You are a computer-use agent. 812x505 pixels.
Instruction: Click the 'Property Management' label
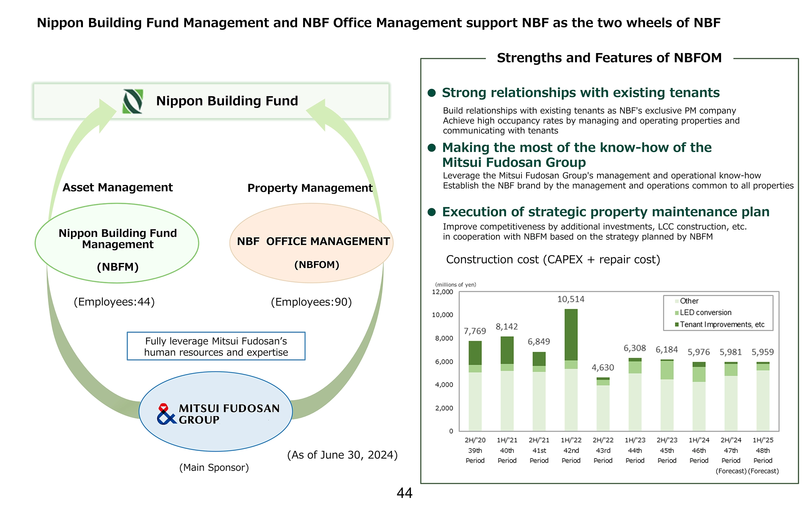(x=310, y=188)
